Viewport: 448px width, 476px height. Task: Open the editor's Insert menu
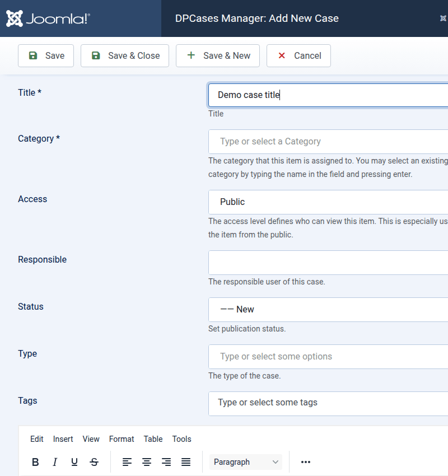pos(63,439)
